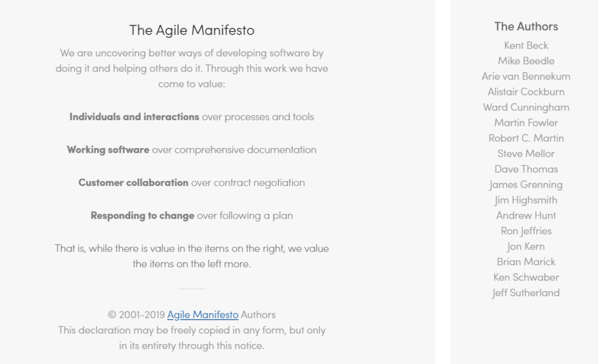Click the bold "Working software" text

[x=108, y=150]
